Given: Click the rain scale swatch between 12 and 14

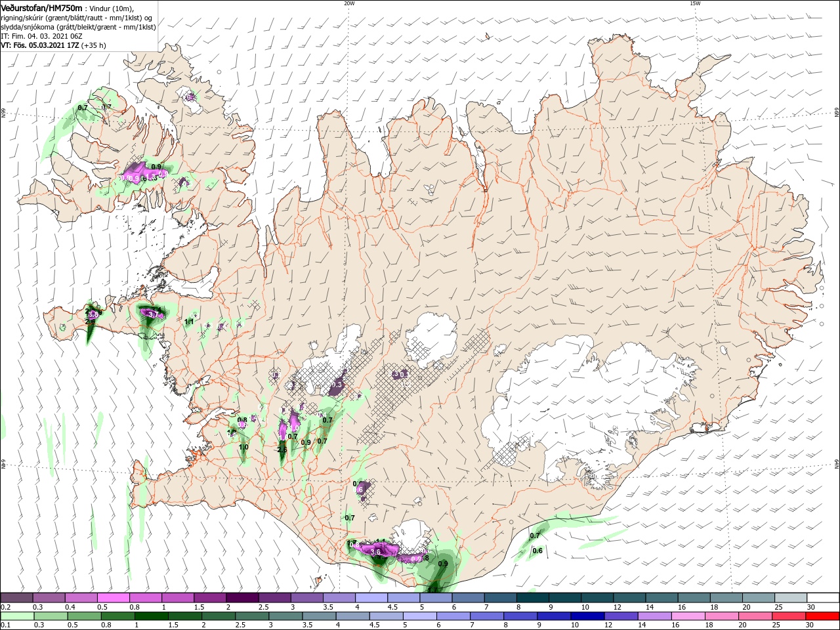Looking at the screenshot, I should (x=620, y=616).
